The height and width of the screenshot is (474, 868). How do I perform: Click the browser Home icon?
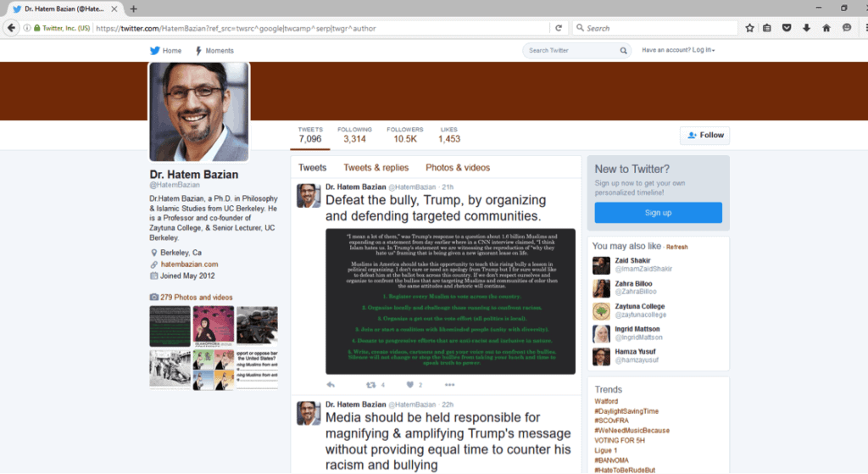(826, 28)
